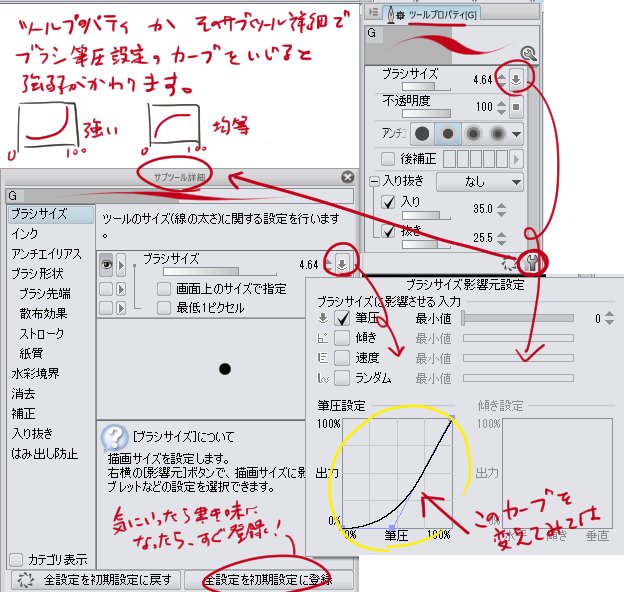
Task: Adjust 入り value stepper
Action: 502,209
